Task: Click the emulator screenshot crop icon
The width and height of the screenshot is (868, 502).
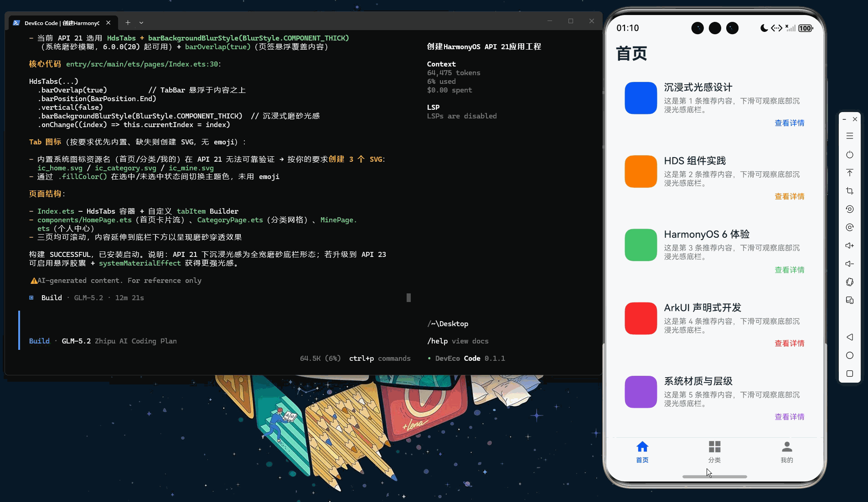Action: point(850,191)
